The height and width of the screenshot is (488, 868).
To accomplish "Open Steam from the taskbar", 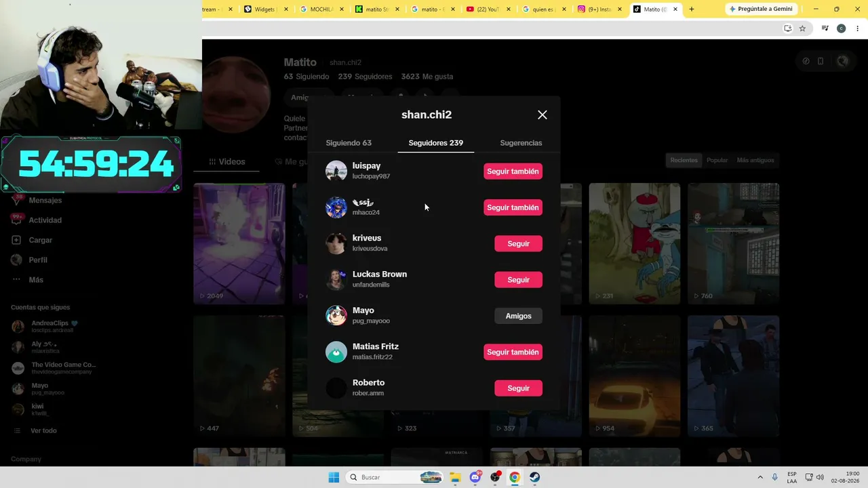I will (535, 478).
